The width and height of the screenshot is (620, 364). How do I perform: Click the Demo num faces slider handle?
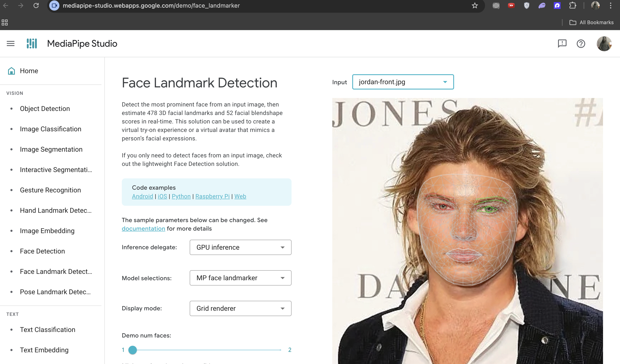tap(133, 350)
